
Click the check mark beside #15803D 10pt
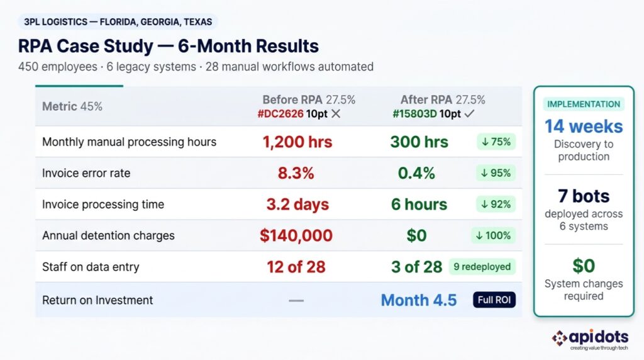tap(469, 114)
